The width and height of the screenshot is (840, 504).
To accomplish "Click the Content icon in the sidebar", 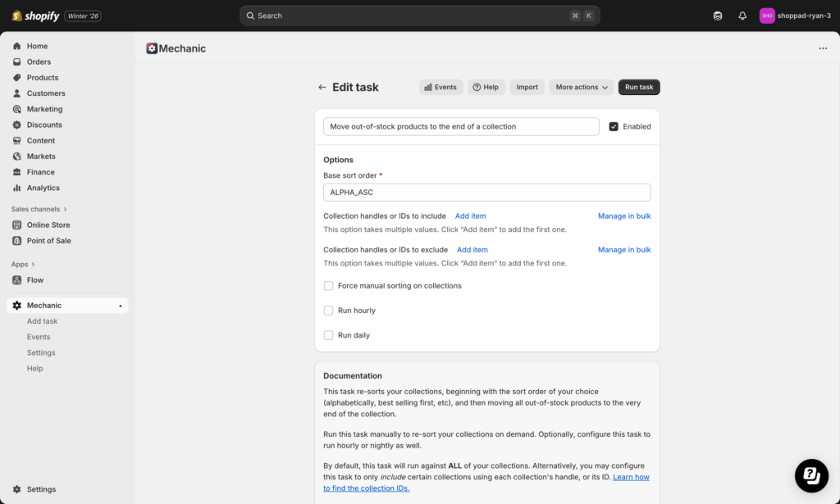I will tap(16, 141).
